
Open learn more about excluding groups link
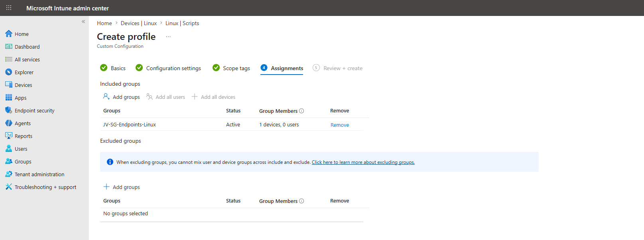click(363, 162)
